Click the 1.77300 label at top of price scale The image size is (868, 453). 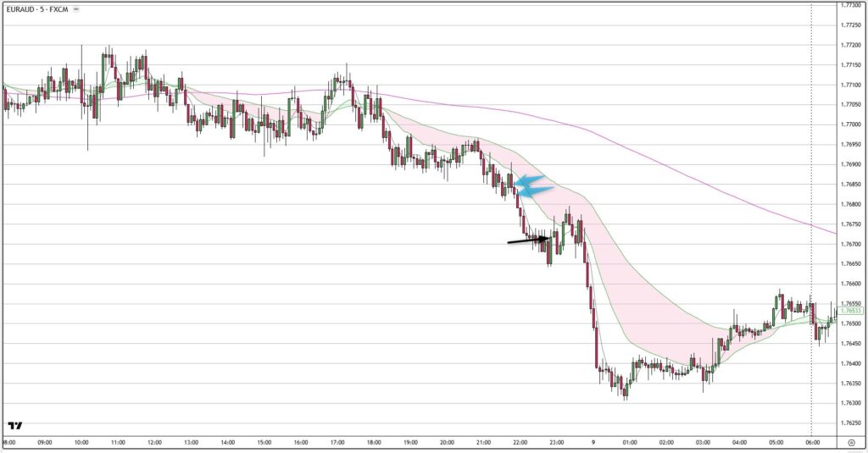point(850,5)
